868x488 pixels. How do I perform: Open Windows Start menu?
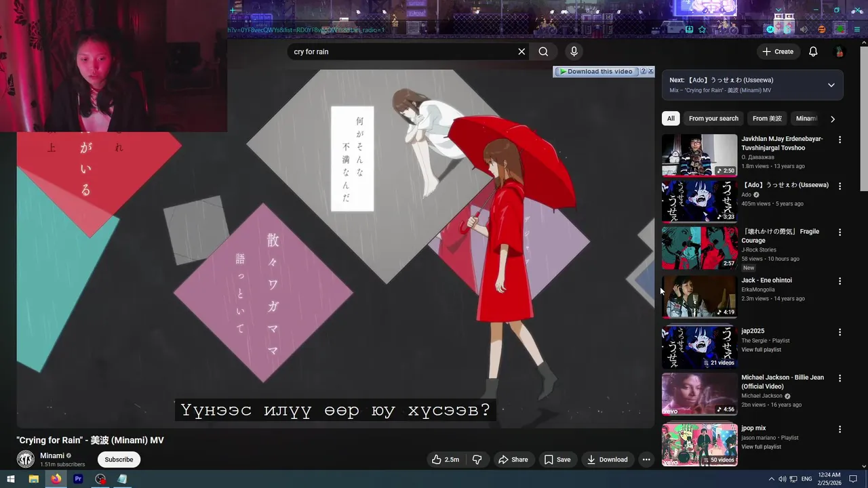pos(11,479)
